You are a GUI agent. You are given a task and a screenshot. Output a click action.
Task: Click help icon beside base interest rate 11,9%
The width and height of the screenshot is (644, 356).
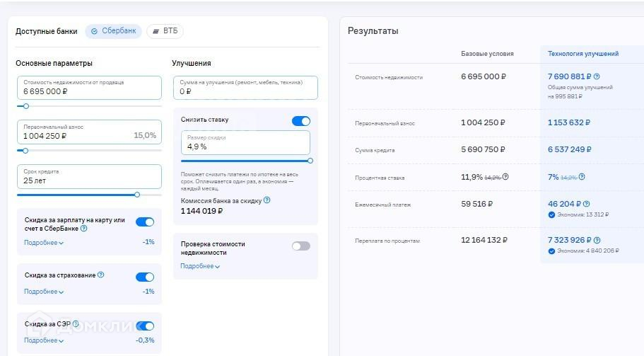pyautogui.click(x=505, y=177)
